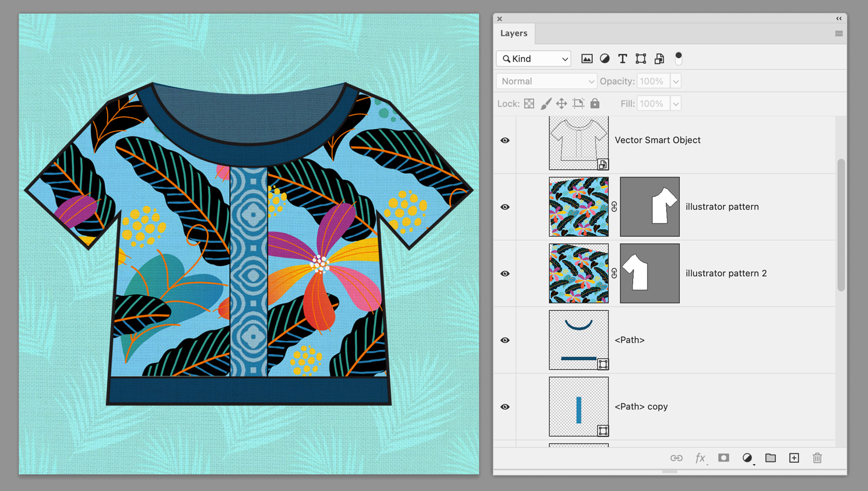Screen dimensions: 868x491
Task: Filter for smart objects
Action: point(659,58)
